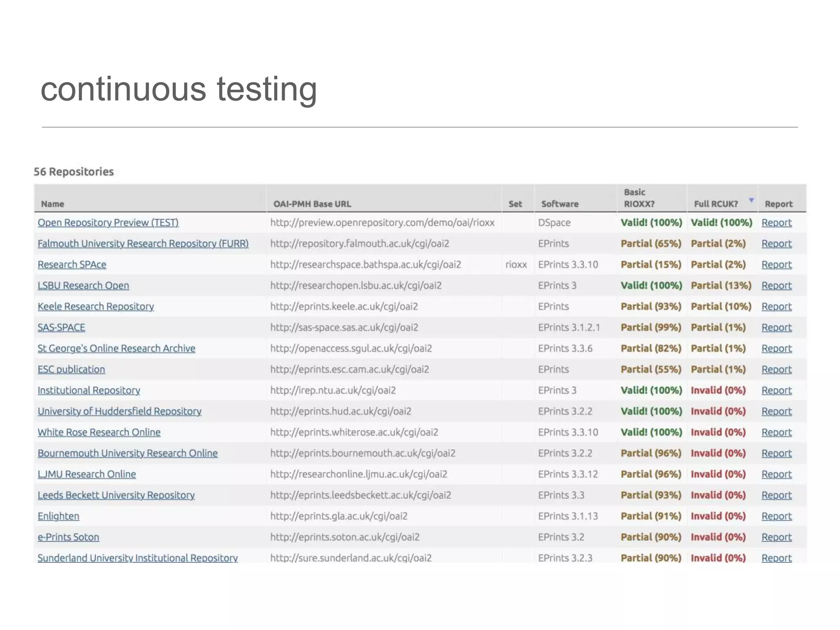Sort by OAI-PMH Base URL header
The image size is (840, 630).
312,204
